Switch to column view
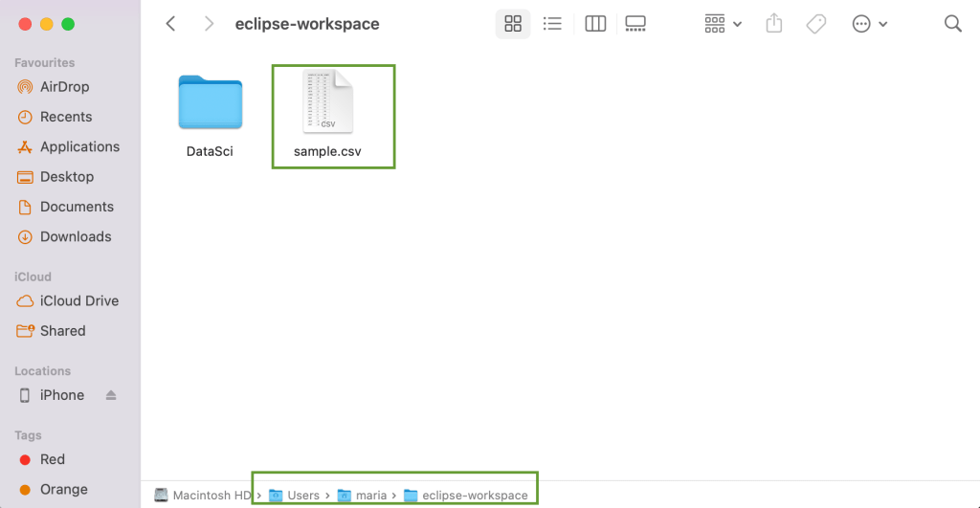Image resolution: width=980 pixels, height=508 pixels. coord(595,24)
